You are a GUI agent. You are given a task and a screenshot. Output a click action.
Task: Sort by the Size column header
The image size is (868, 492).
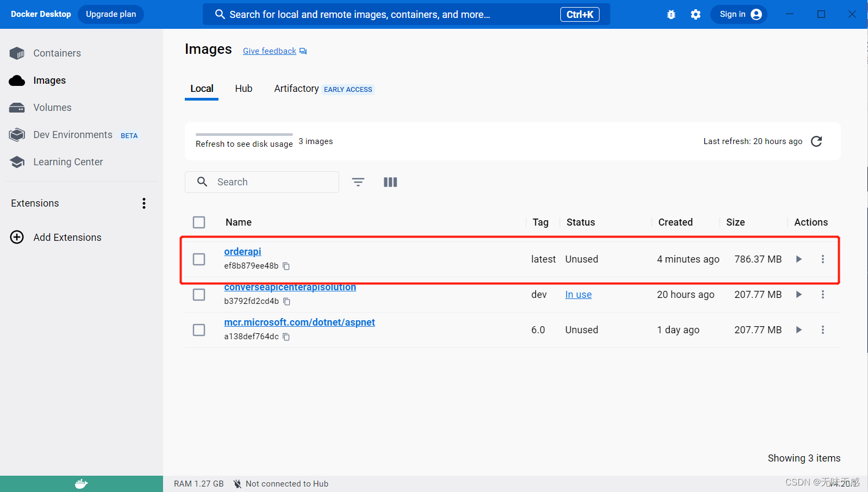point(735,222)
